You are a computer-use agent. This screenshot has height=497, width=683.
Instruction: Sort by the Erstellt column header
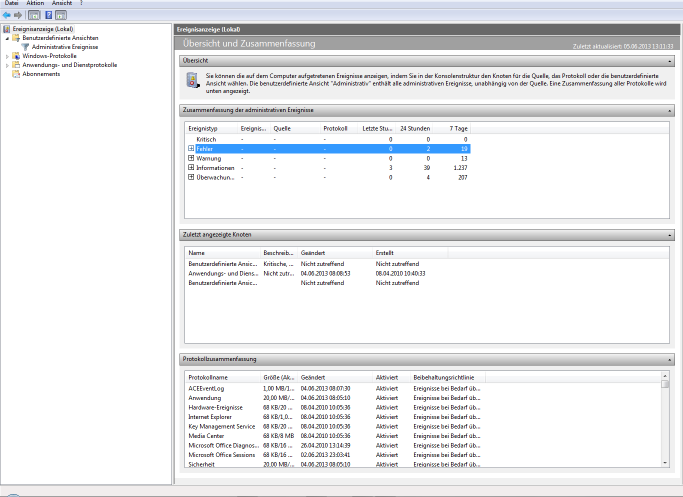pyautogui.click(x=410, y=253)
